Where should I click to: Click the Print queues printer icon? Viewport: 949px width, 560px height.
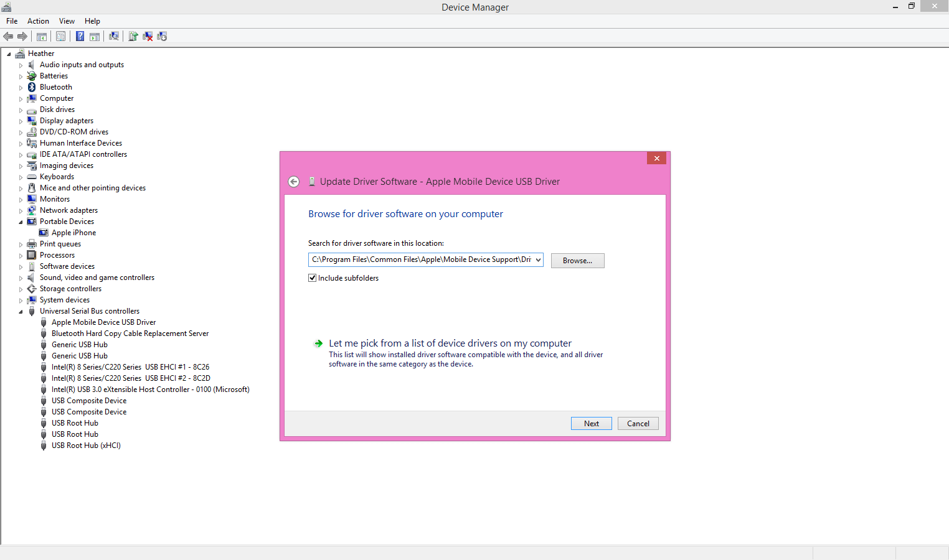click(x=32, y=244)
